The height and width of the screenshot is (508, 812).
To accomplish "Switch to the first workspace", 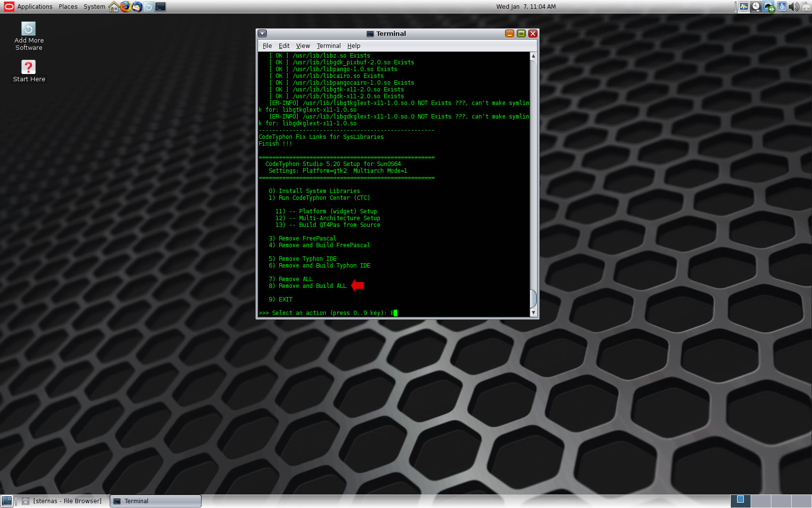I will point(740,501).
